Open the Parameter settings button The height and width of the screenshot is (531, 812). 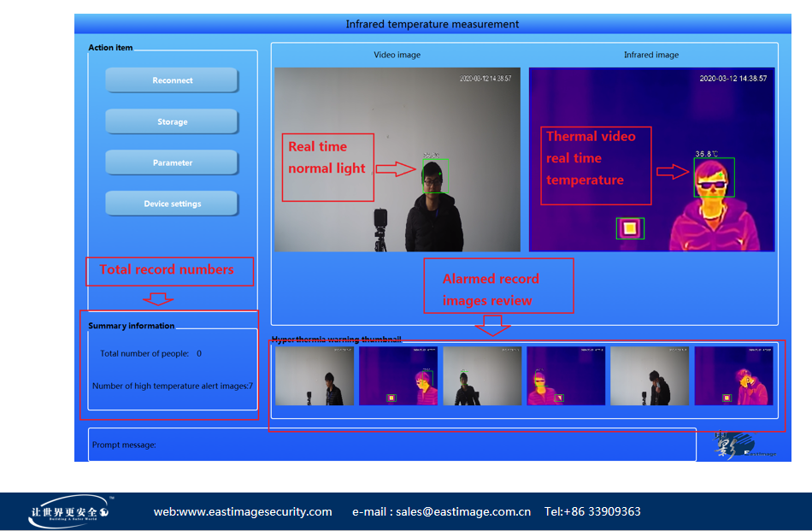click(x=172, y=162)
